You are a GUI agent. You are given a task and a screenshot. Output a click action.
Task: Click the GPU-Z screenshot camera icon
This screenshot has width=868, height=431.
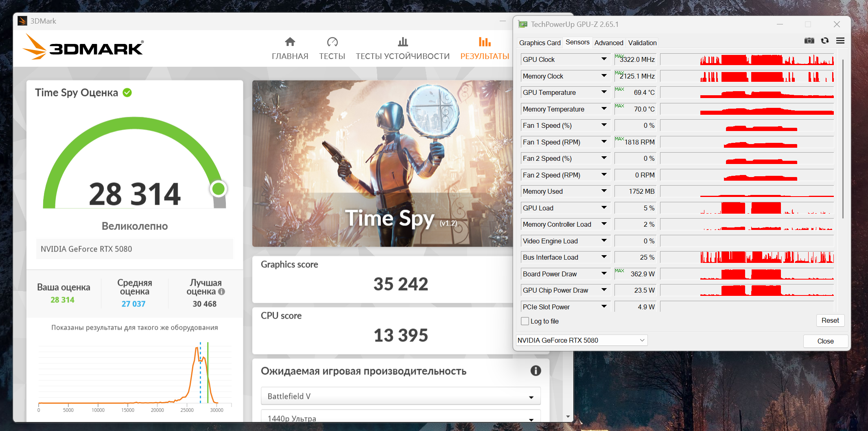click(809, 41)
